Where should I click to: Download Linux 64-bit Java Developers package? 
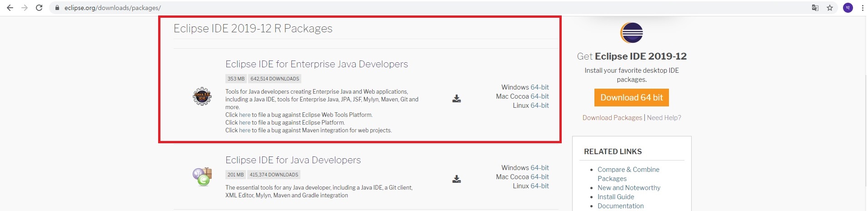pyautogui.click(x=539, y=186)
